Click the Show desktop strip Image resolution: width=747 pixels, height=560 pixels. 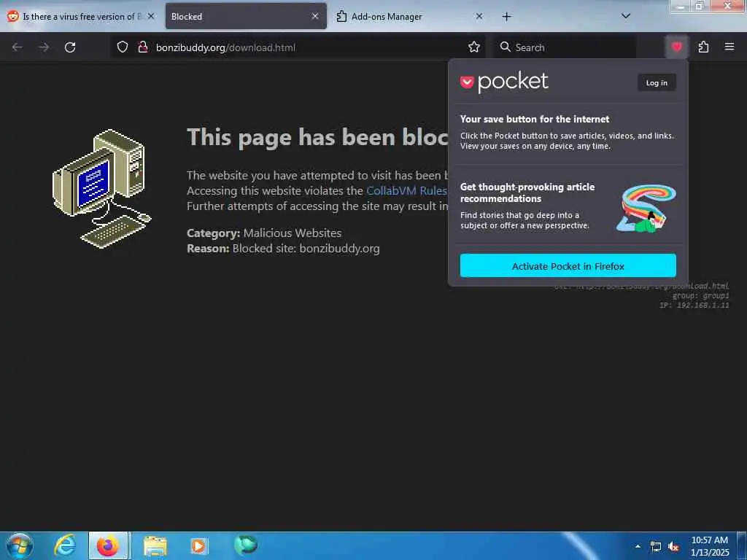pos(742,545)
